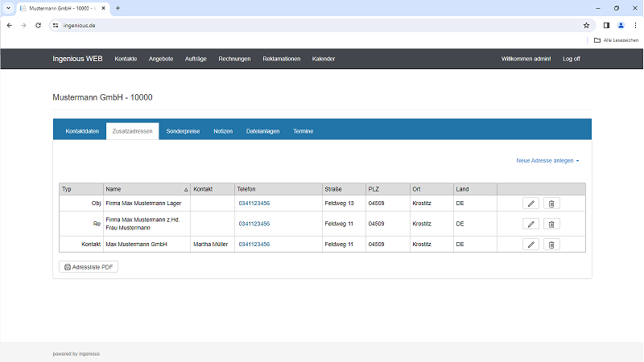
Task: Sort by the PLZ column header
Action: [x=388, y=189]
